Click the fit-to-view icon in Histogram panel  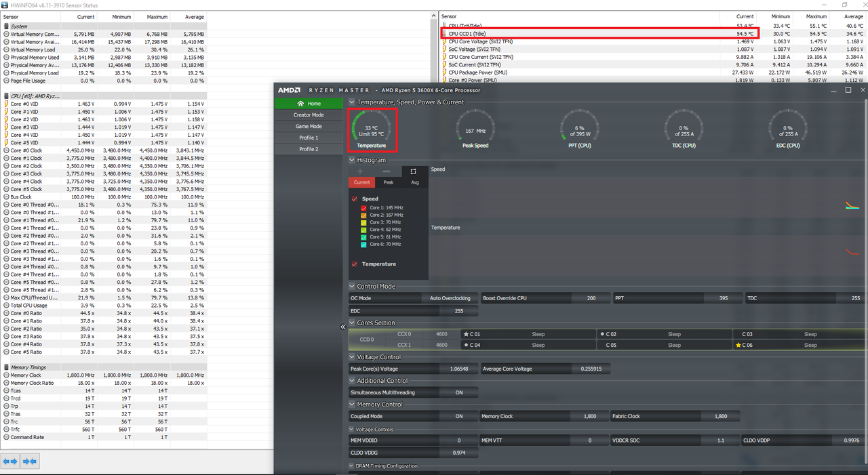413,171
